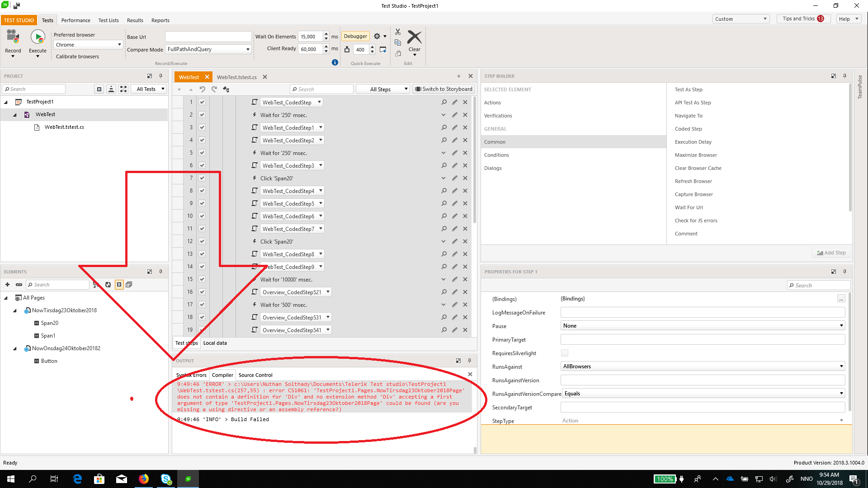
Task: Uncheck step 7 Click Span20 checkbox
Action: 202,178
